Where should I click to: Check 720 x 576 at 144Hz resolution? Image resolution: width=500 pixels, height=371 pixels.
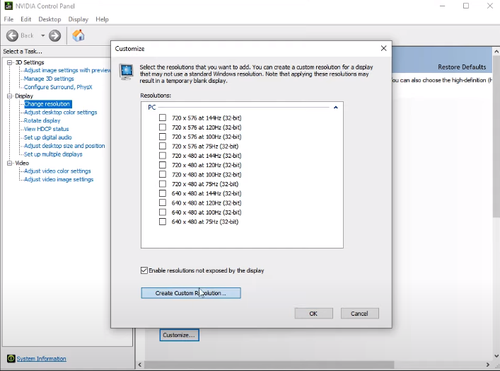click(x=162, y=118)
